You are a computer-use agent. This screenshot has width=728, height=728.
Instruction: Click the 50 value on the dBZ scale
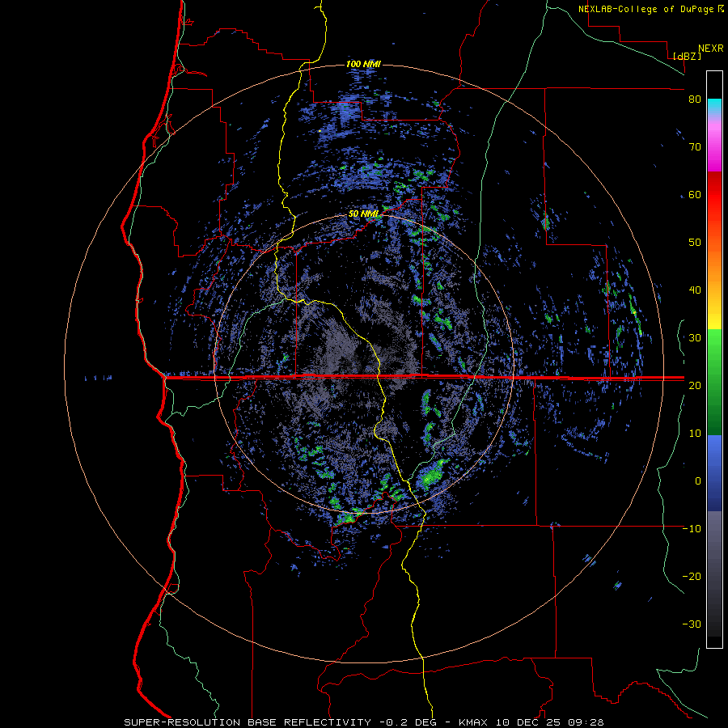click(x=695, y=243)
